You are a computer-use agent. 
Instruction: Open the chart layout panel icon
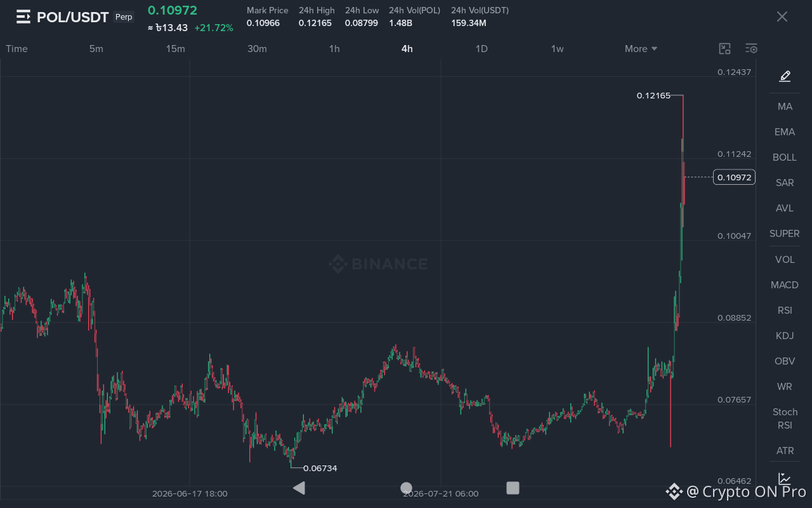pyautogui.click(x=724, y=49)
